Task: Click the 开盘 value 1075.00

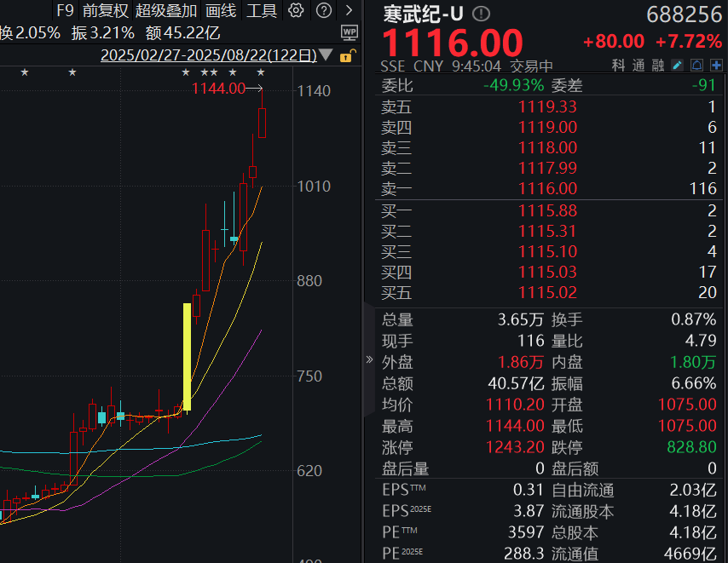Action: pyautogui.click(x=687, y=405)
